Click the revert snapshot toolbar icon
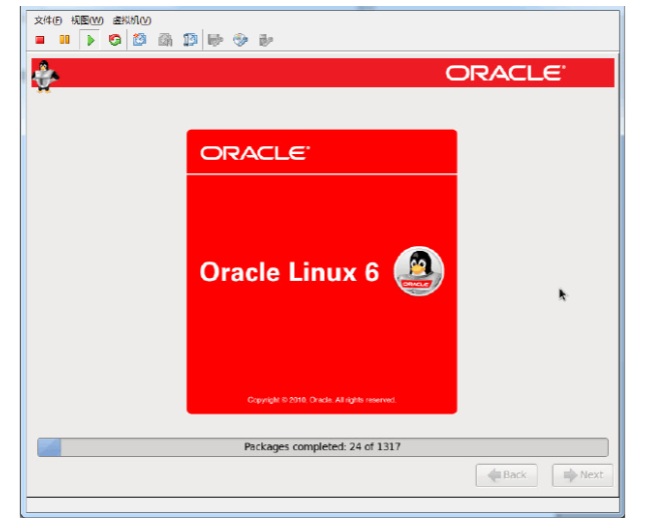The width and height of the screenshot is (659, 528). pos(165,40)
